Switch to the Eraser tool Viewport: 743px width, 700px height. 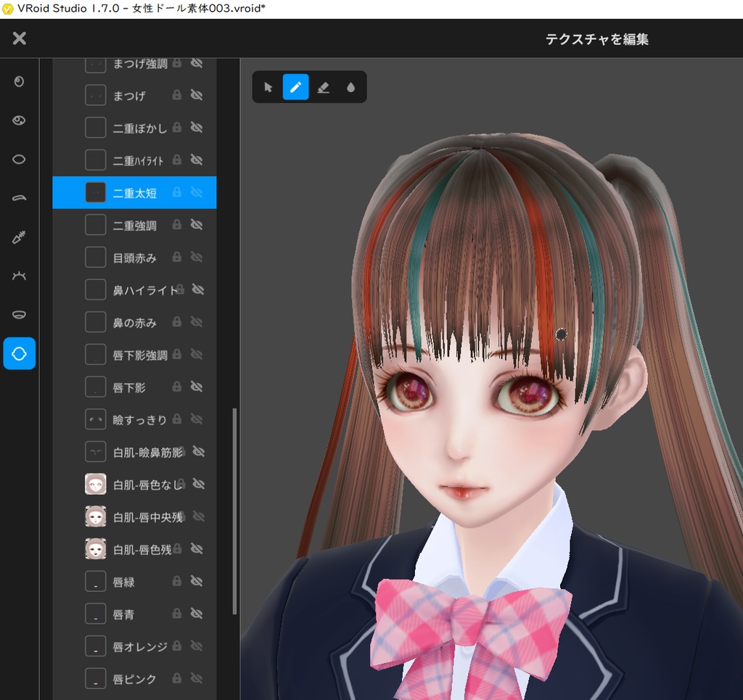[323, 87]
